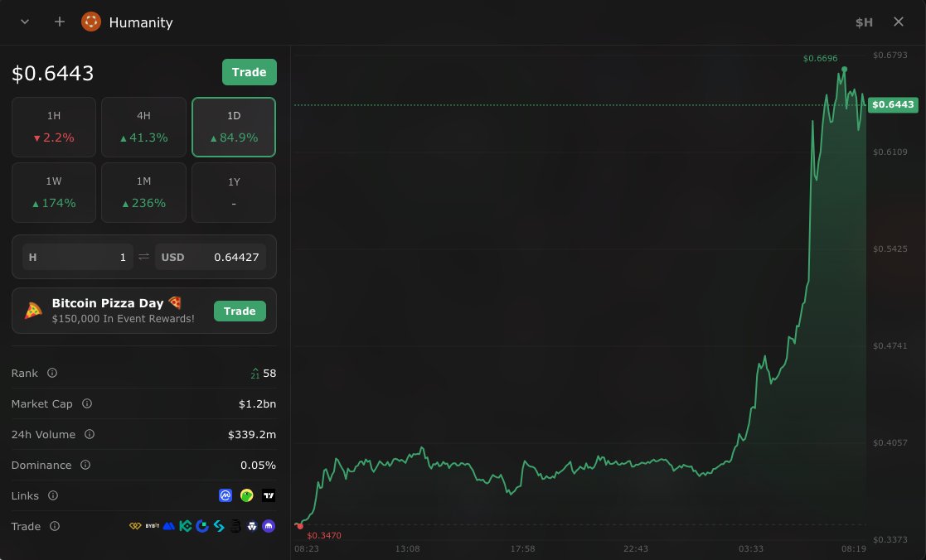926x560 pixels.
Task: Open CoinMarketCap link icon
Action: point(225,495)
